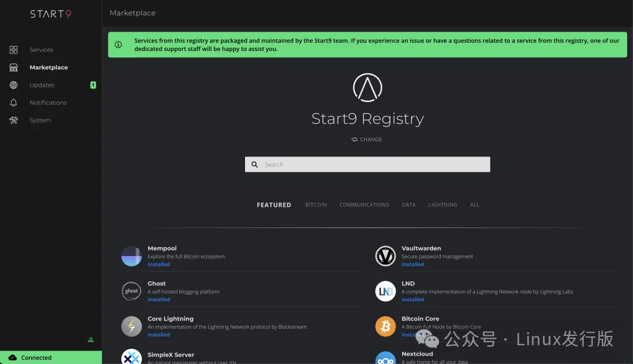Viewport: 633px width, 364px height.
Task: Open Nextcloud via its blue icon
Action: 386,358
